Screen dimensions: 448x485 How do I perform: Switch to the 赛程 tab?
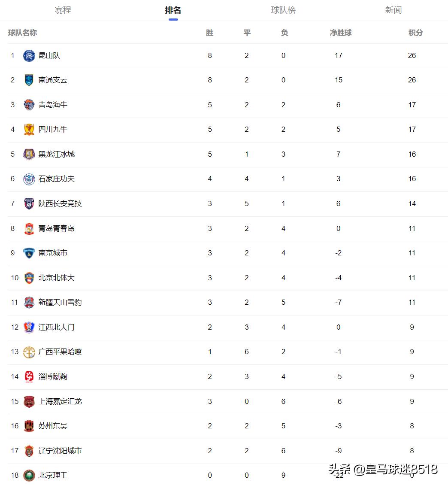(x=63, y=10)
